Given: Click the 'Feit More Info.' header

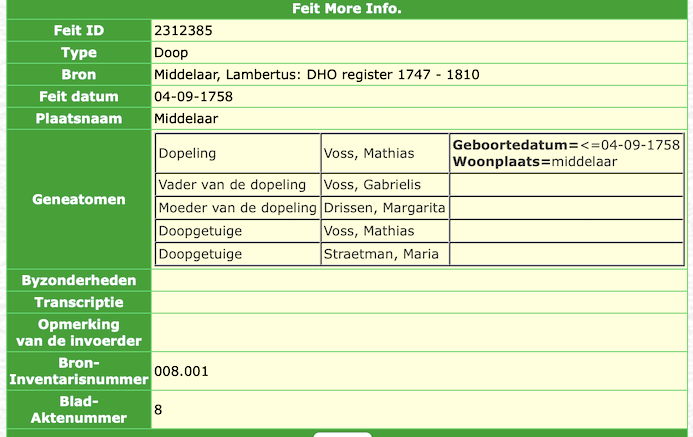Looking at the screenshot, I should click(x=346, y=9).
